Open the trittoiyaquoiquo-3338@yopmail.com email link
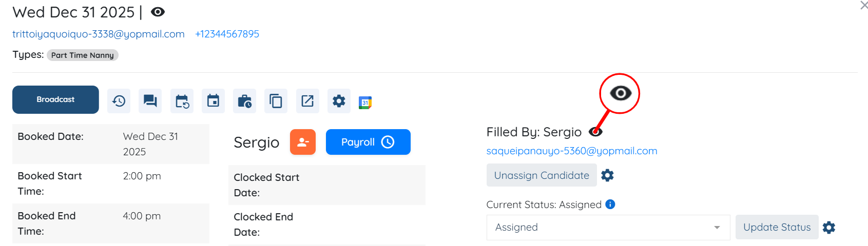Viewport: 868px width, 246px height. [x=99, y=34]
